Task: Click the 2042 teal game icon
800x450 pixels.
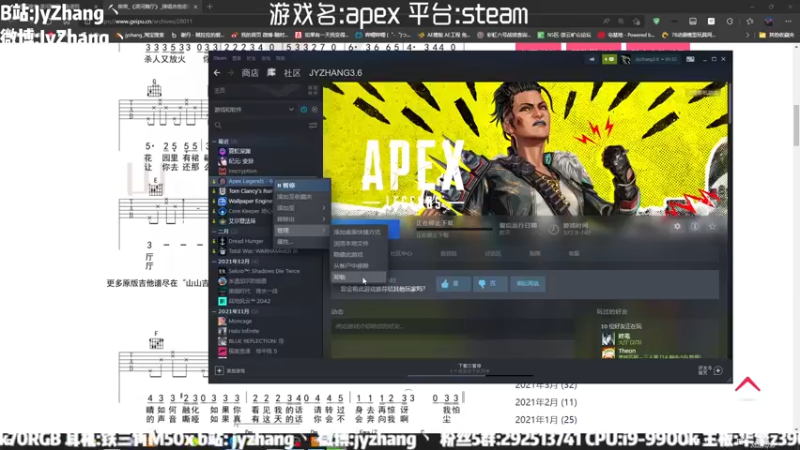Action: coord(222,301)
